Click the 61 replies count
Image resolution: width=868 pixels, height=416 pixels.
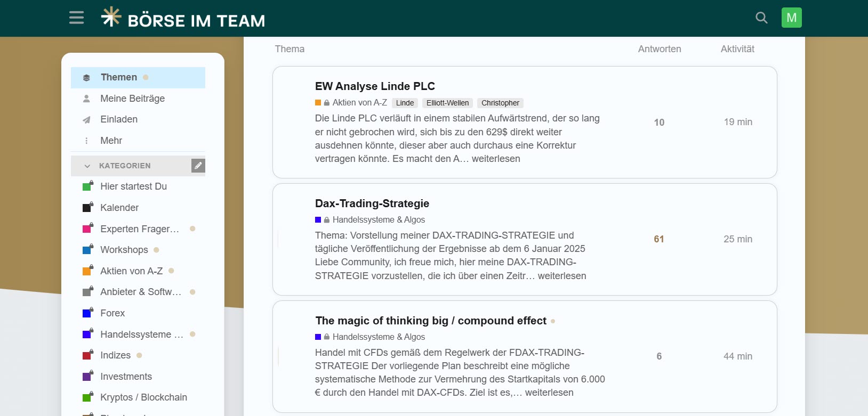[659, 239]
